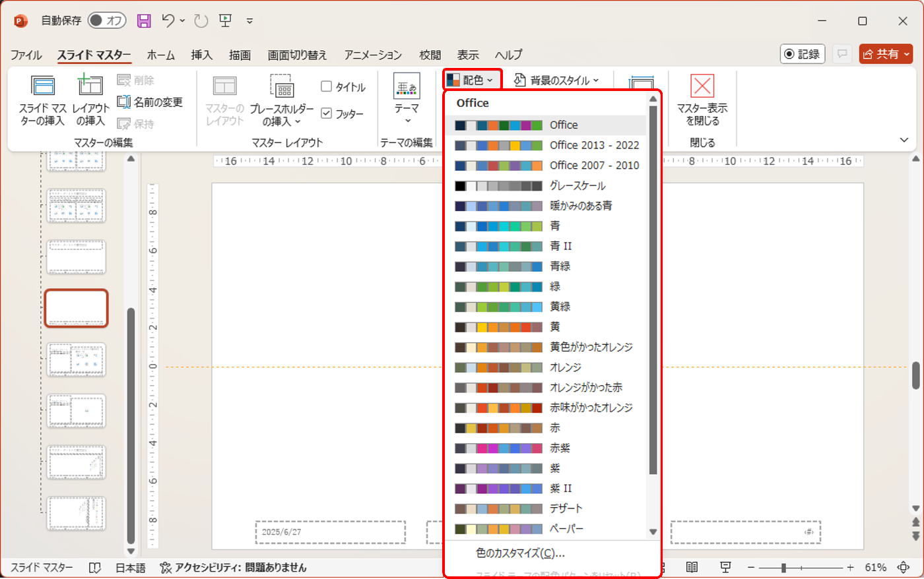The height and width of the screenshot is (579, 924).
Task: Open the ヘルプ tab
Action: click(508, 55)
